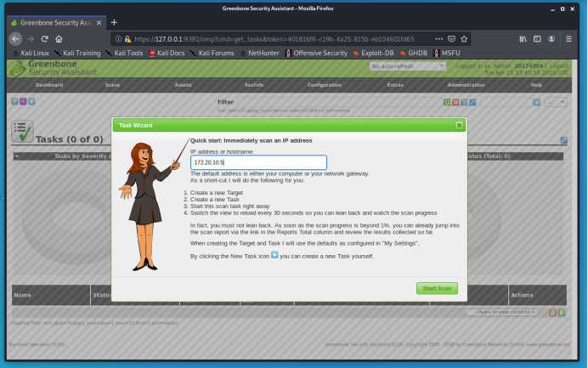The height and width of the screenshot is (368, 588).
Task: Open Offensive Security bookmark
Action: 316,54
